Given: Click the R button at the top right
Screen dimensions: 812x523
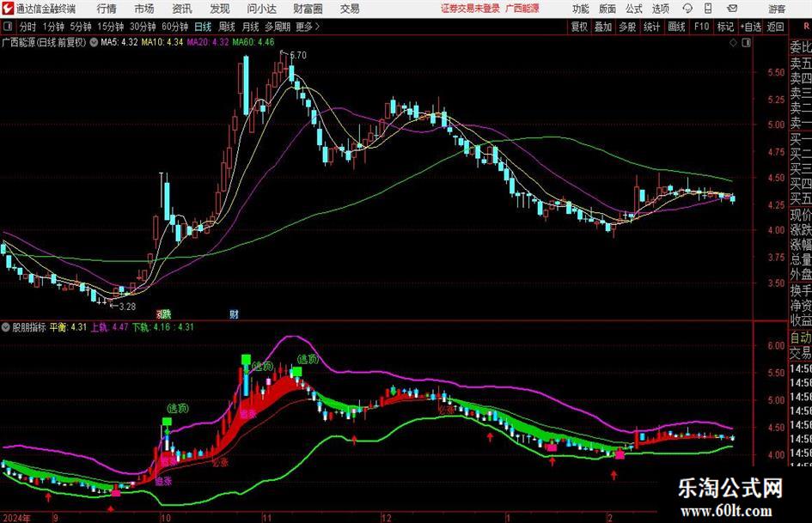Looking at the screenshot, I should pyautogui.click(x=806, y=27).
